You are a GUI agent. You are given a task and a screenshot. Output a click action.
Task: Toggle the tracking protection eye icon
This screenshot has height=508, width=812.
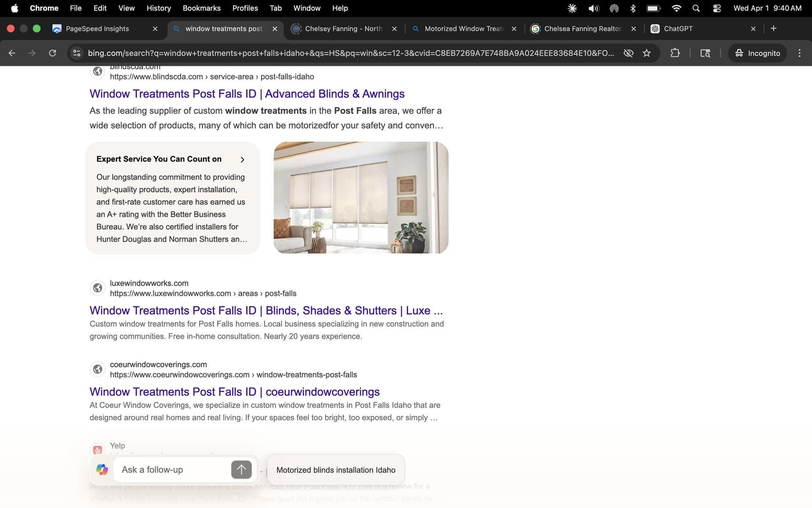click(628, 53)
